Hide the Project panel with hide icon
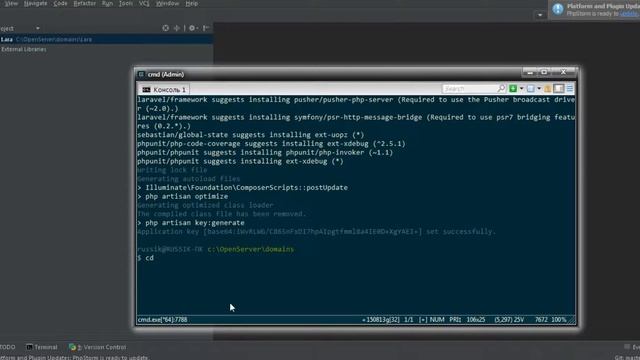The image size is (640, 360). click(x=206, y=28)
